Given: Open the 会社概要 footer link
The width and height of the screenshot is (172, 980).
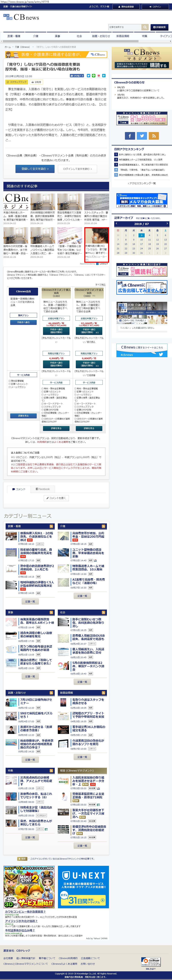Looking at the screenshot, I should [8, 958].
